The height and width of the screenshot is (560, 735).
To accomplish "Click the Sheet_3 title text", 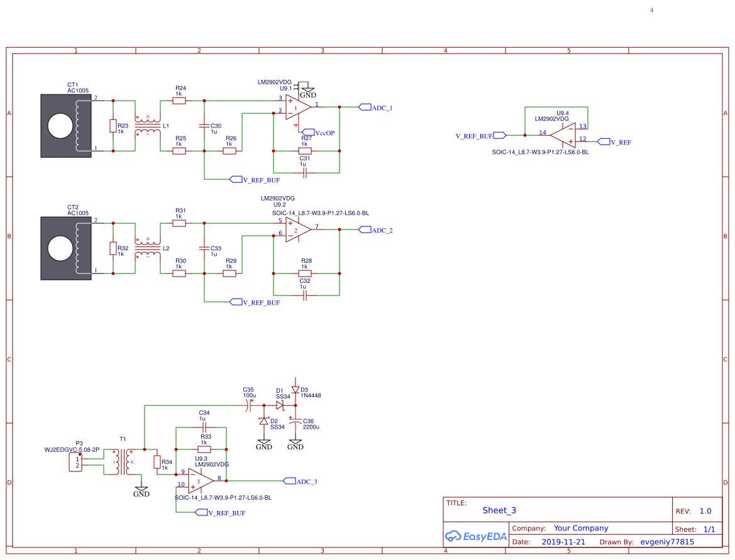I will coord(499,510).
